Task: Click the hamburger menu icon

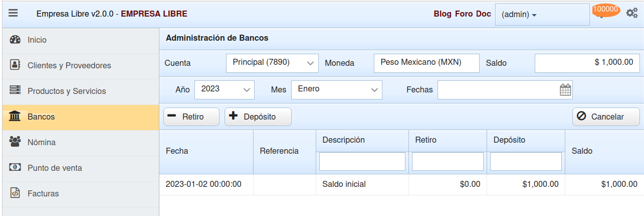Action: click(13, 14)
